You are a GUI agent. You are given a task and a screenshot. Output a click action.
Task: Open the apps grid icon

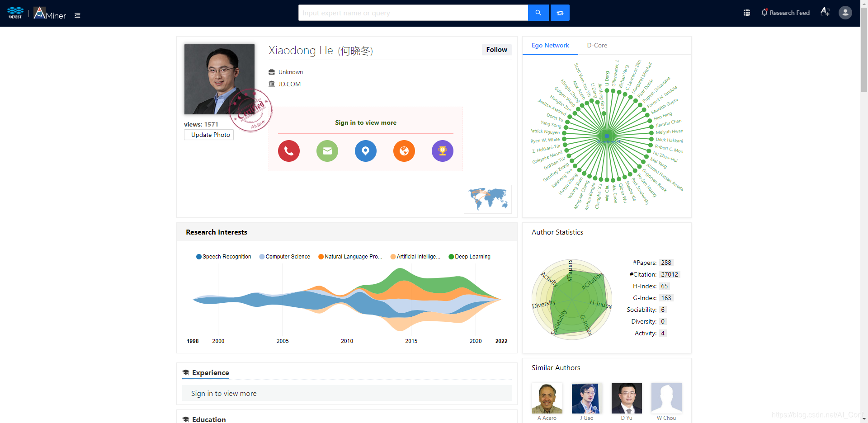pos(747,13)
